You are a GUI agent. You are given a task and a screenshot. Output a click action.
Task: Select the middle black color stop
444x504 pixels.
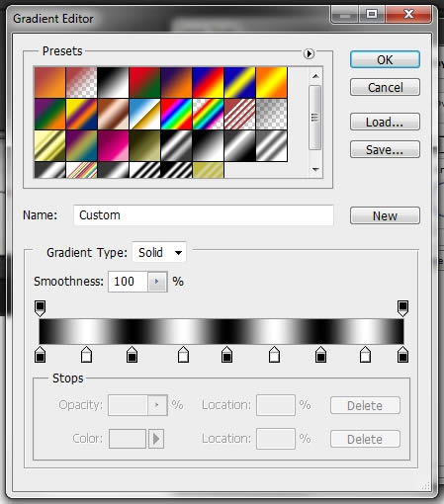(226, 355)
